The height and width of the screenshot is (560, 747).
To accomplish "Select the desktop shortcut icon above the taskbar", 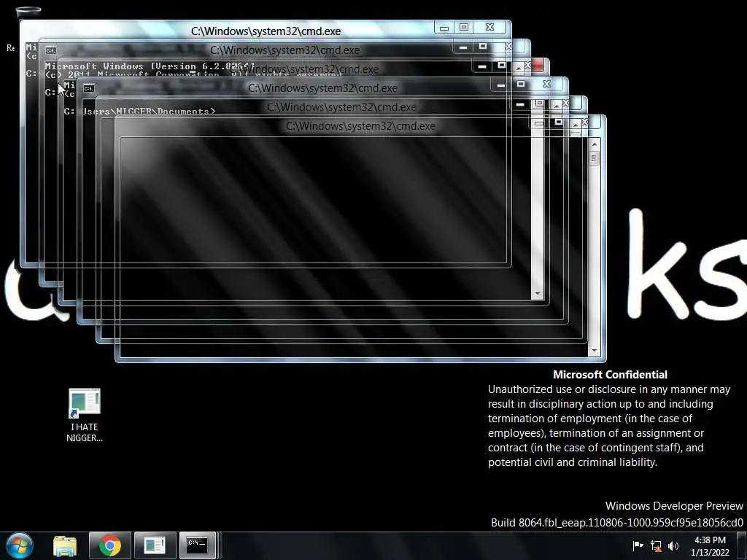I will click(85, 415).
